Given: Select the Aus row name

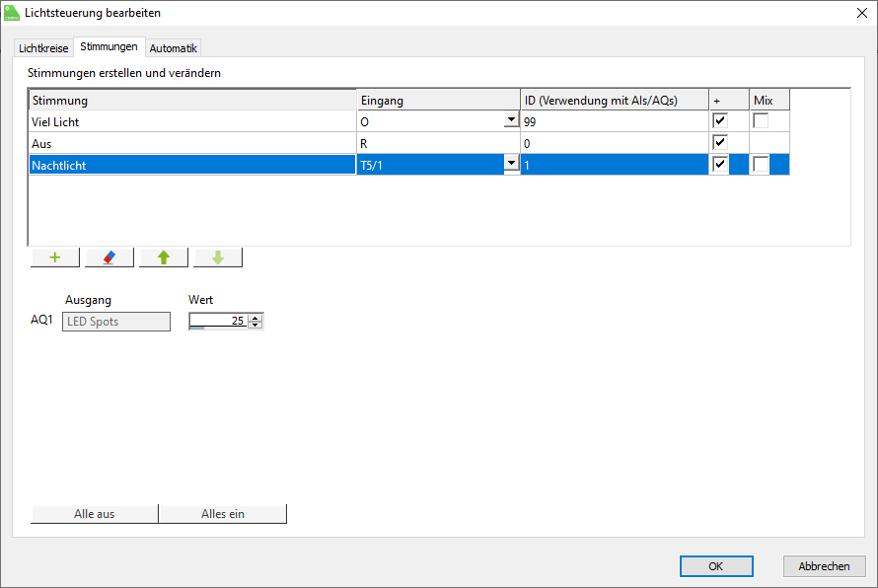Looking at the screenshot, I should point(192,143).
